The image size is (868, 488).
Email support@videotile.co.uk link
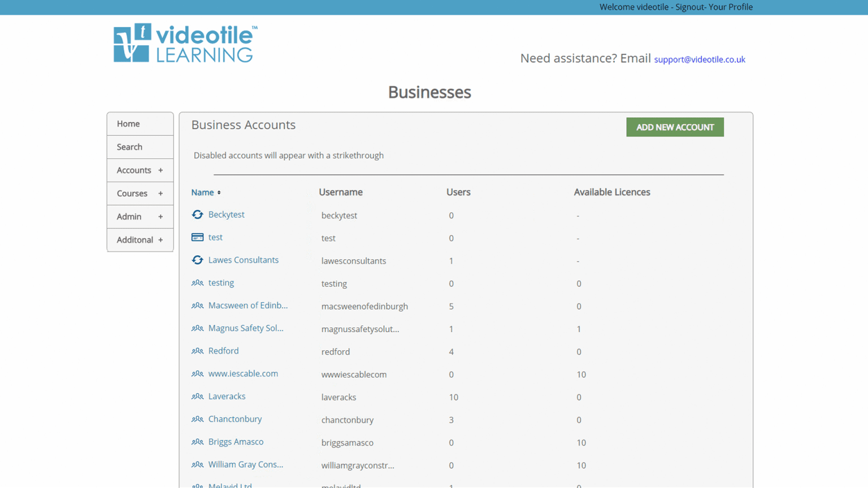pos(699,59)
